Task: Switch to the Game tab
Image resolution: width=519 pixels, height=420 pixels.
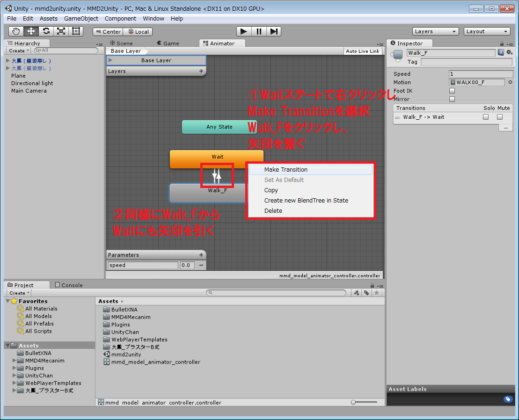Action: (x=168, y=43)
